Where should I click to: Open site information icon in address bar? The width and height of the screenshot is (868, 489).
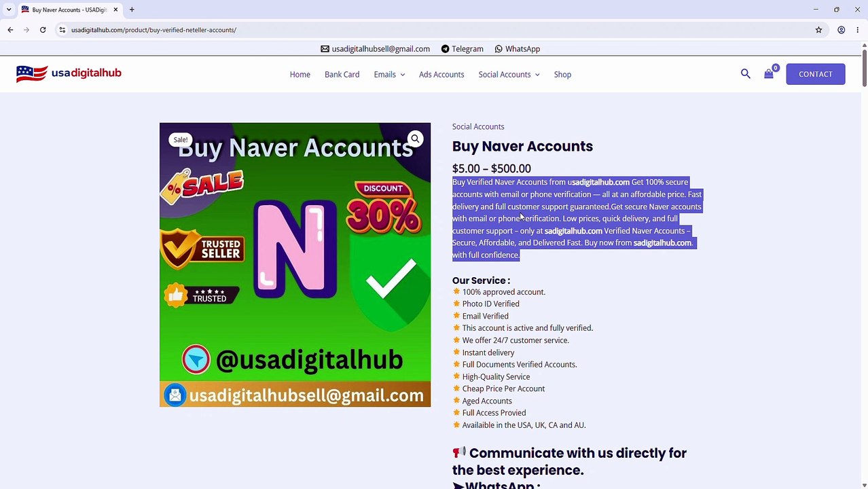(62, 30)
